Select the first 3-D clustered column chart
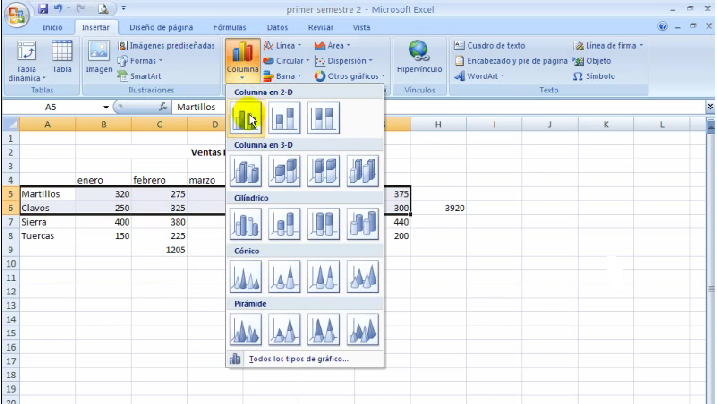Screen dimensions: 717x404 pyautogui.click(x=245, y=171)
